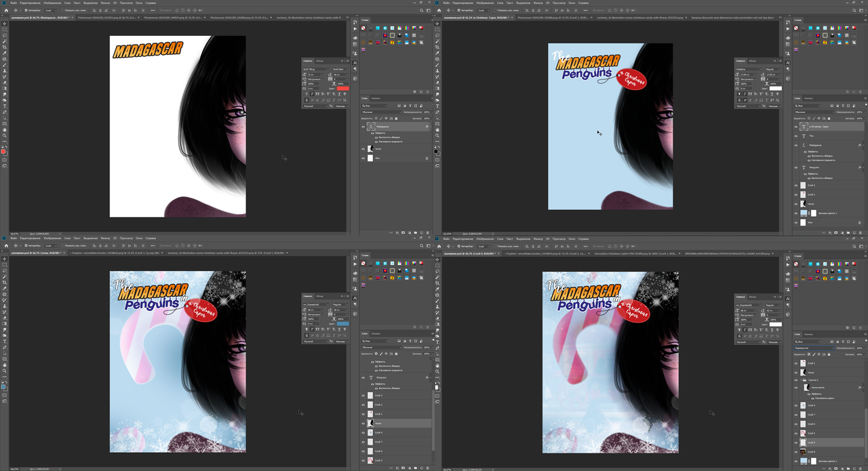Select the Челка layer in the sharp candy-cane window

click(x=395, y=423)
